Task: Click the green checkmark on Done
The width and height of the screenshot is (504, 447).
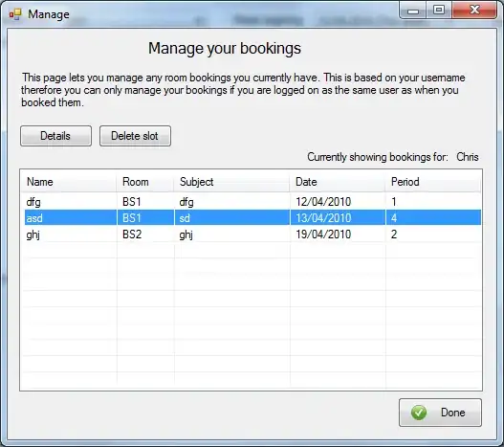Action: point(419,413)
